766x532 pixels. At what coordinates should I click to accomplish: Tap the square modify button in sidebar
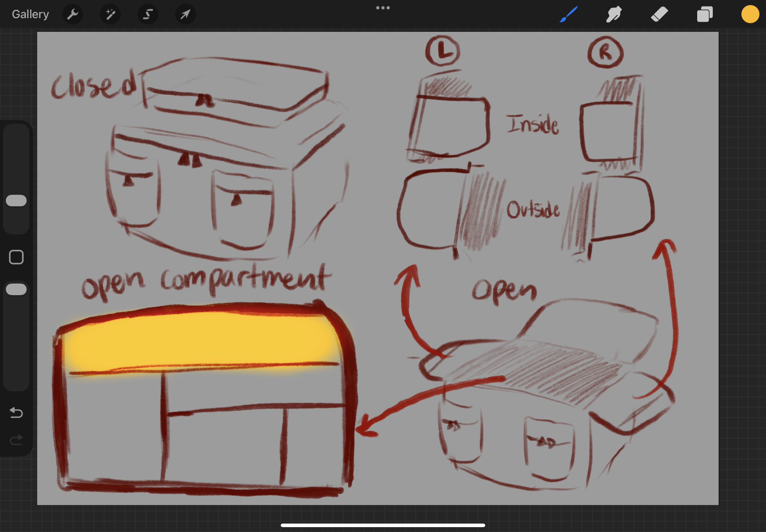coord(16,257)
